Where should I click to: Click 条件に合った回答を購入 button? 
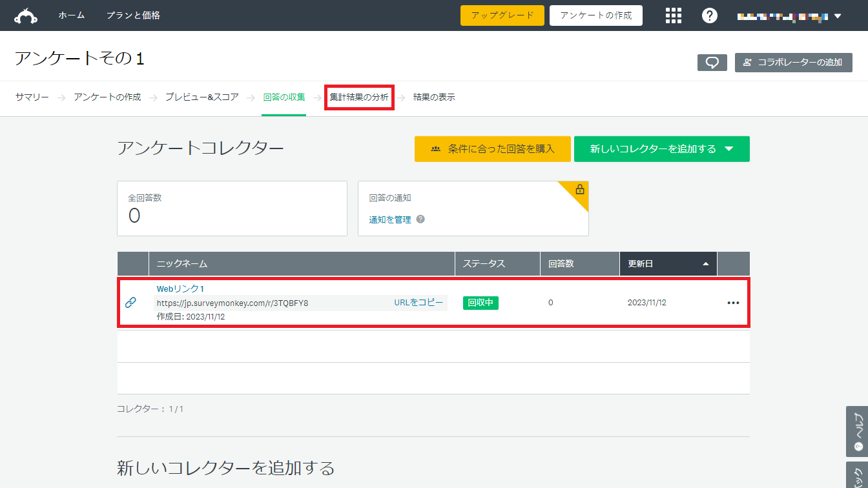tap(492, 149)
